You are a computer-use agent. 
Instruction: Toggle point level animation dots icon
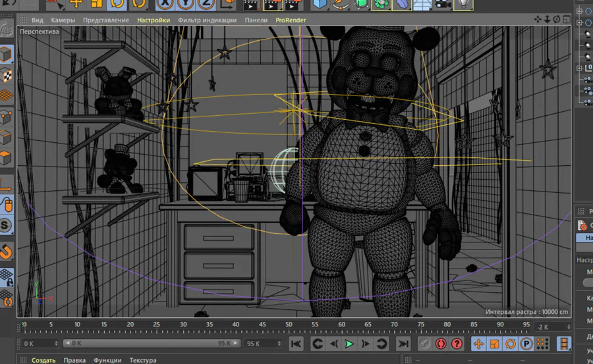click(x=542, y=344)
